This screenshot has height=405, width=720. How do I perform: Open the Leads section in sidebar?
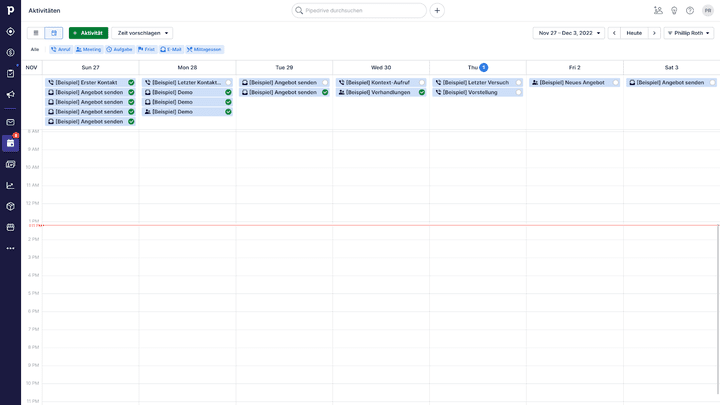[x=10, y=32]
